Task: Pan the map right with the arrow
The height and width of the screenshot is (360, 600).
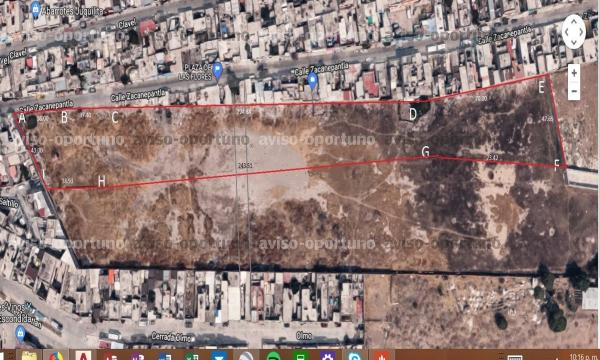Action: tap(581, 32)
